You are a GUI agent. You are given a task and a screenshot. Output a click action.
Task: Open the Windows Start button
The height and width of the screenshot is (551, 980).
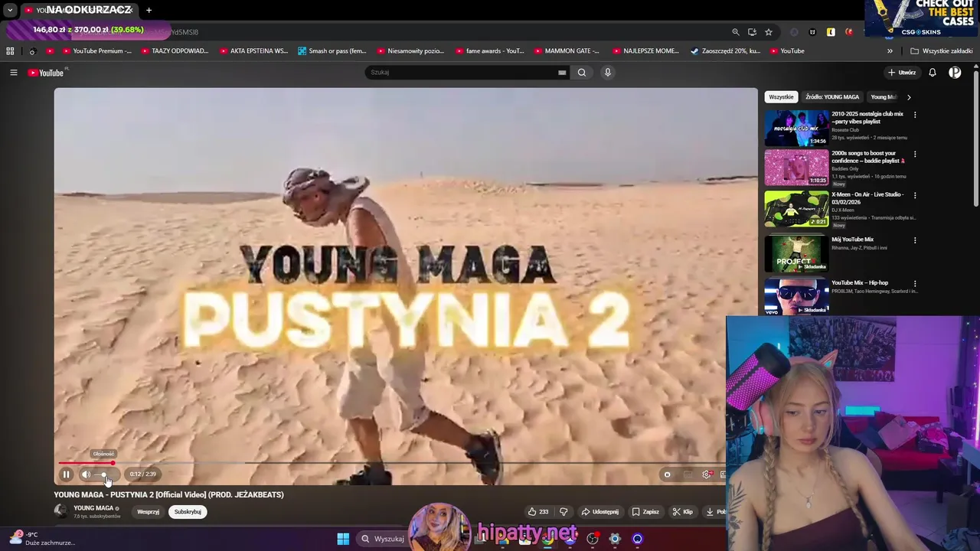(x=343, y=539)
